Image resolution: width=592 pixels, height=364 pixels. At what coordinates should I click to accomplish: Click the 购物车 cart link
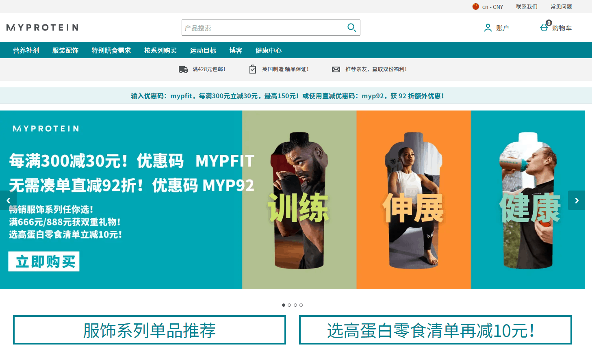(x=562, y=28)
